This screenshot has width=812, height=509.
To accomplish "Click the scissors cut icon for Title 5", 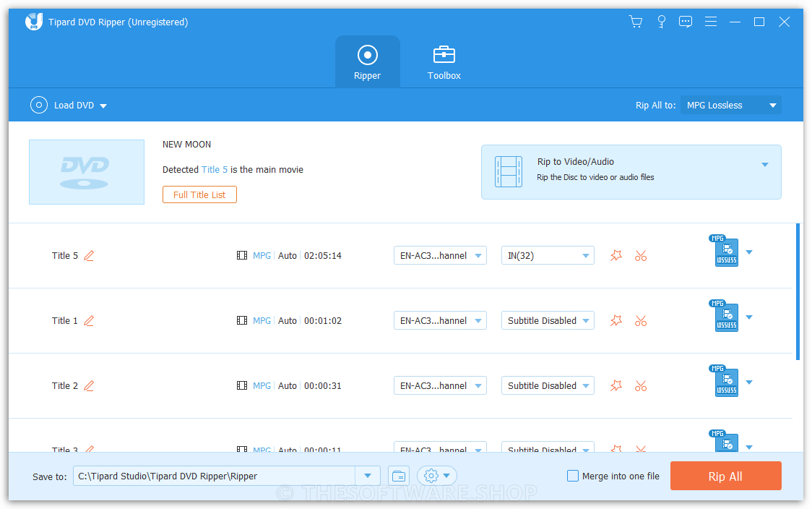I will click(640, 256).
